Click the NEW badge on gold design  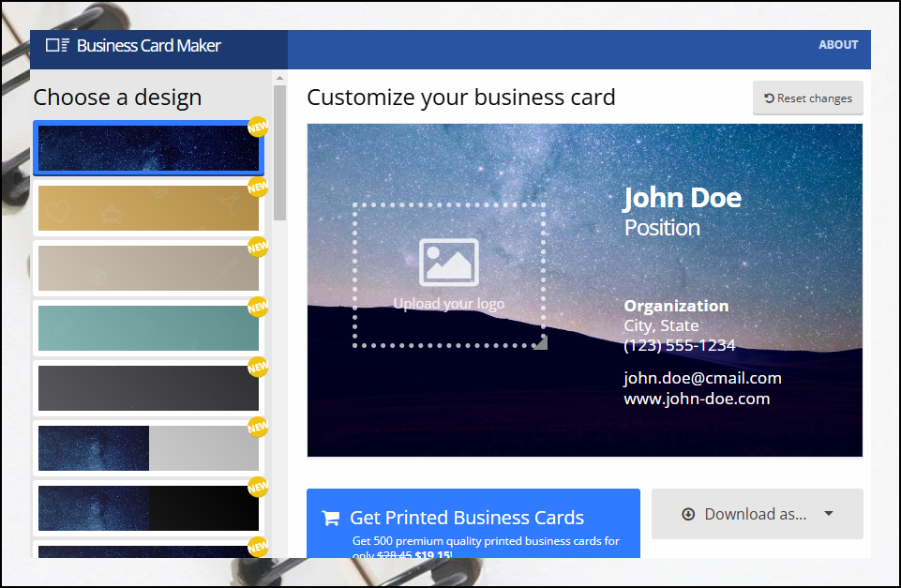click(258, 187)
